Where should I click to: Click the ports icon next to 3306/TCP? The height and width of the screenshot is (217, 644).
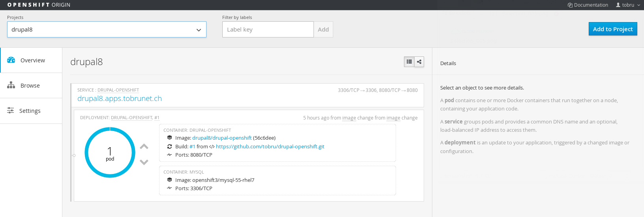point(169,188)
